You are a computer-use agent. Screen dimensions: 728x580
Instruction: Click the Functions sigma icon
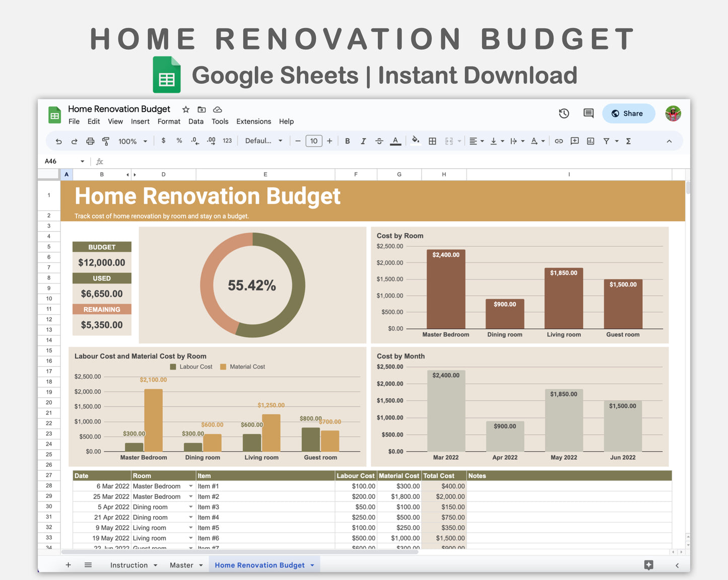click(x=628, y=141)
